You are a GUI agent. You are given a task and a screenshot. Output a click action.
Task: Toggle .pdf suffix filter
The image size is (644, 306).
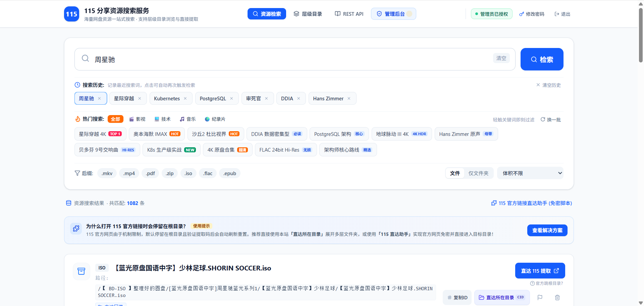coord(150,173)
